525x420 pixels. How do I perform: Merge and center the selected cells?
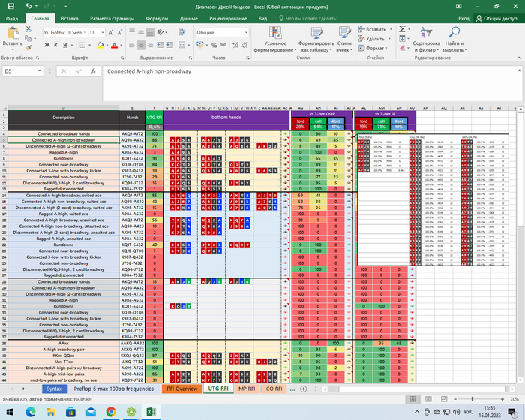(181, 45)
